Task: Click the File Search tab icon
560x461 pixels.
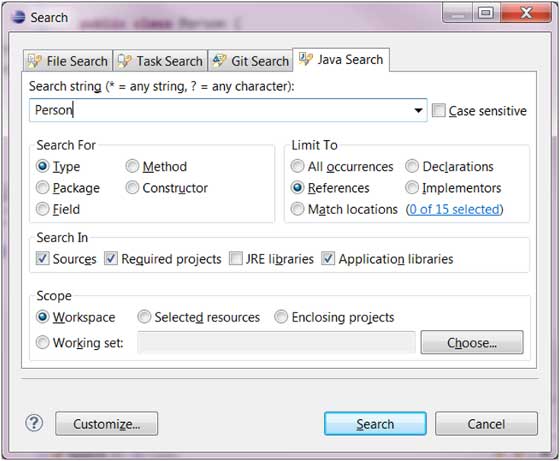Action: click(x=35, y=61)
